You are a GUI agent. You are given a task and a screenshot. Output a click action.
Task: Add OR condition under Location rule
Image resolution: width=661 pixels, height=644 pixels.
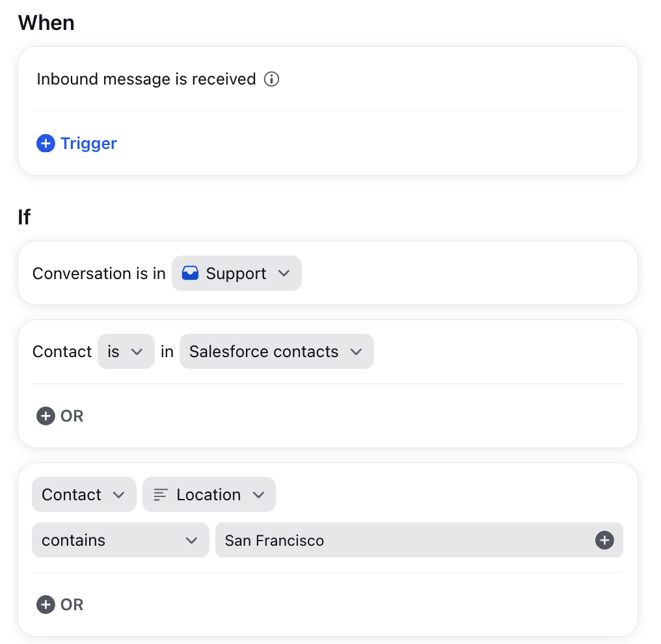pos(60,605)
